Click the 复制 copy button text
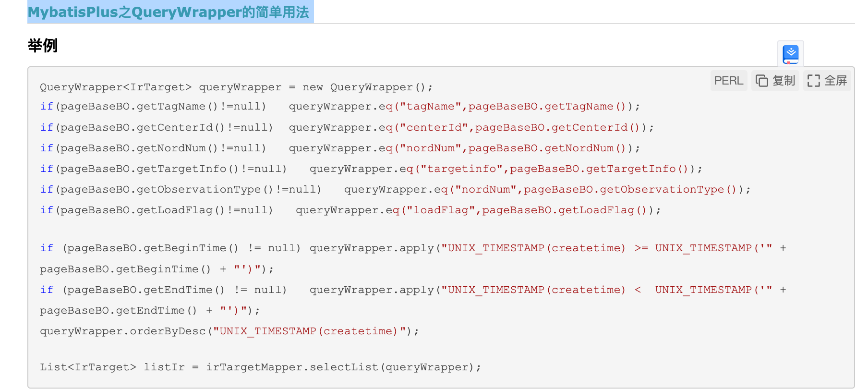 click(784, 81)
